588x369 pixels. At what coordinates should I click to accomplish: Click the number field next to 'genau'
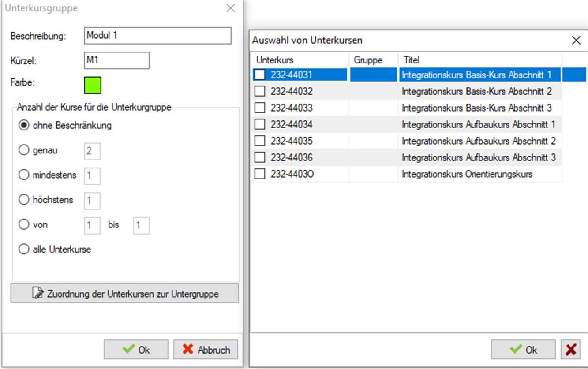pos(92,151)
